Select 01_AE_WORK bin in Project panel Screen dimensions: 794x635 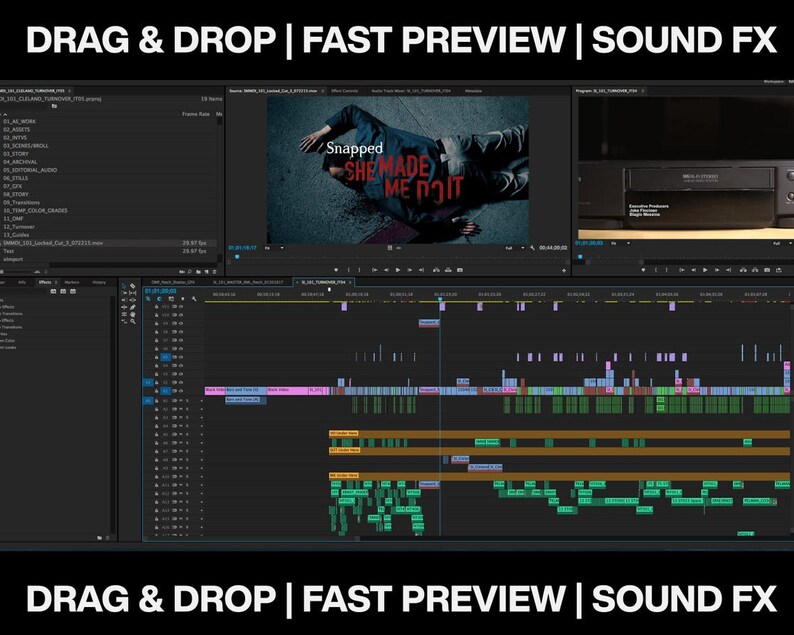point(19,122)
